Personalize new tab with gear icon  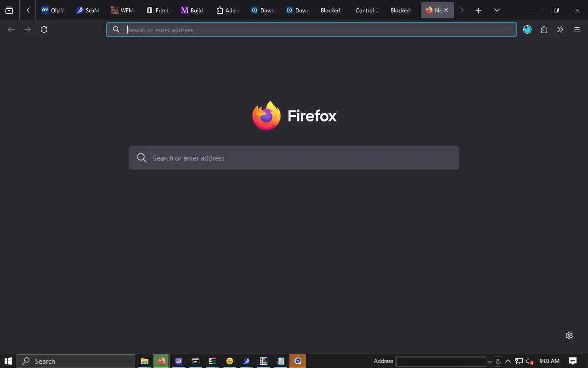click(x=569, y=335)
